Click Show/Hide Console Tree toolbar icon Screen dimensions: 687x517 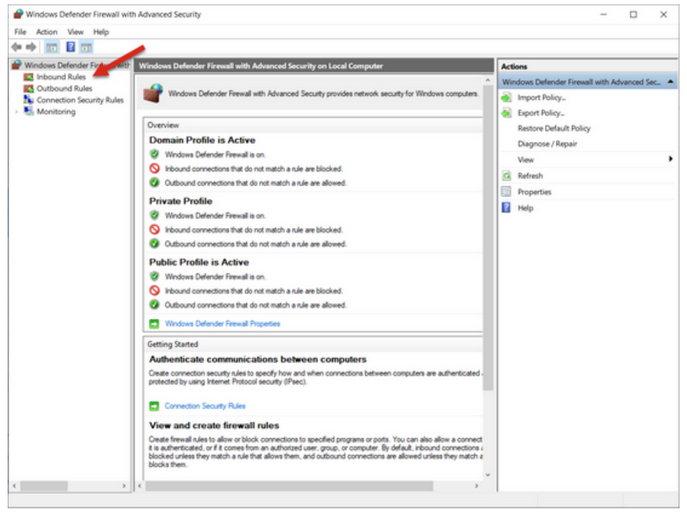click(x=52, y=47)
